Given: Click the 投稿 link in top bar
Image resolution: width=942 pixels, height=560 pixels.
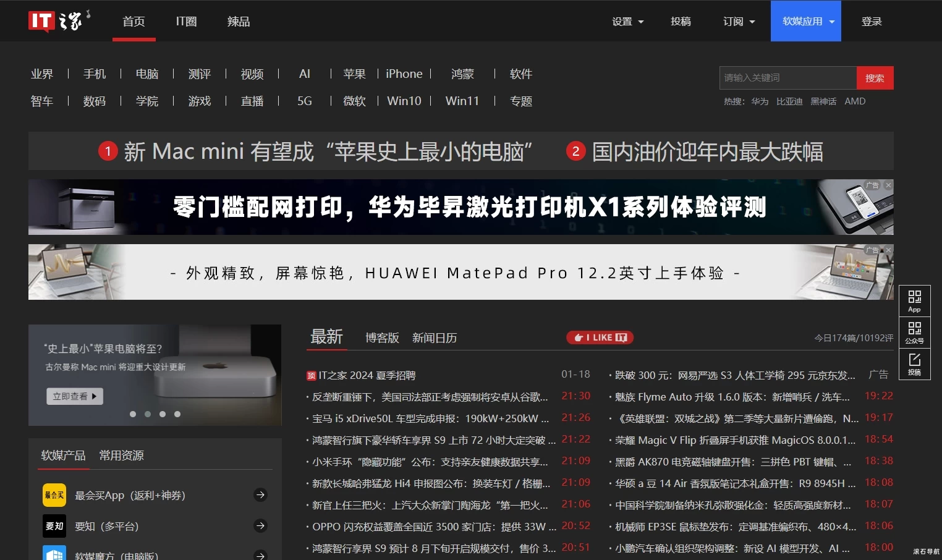Looking at the screenshot, I should [681, 21].
